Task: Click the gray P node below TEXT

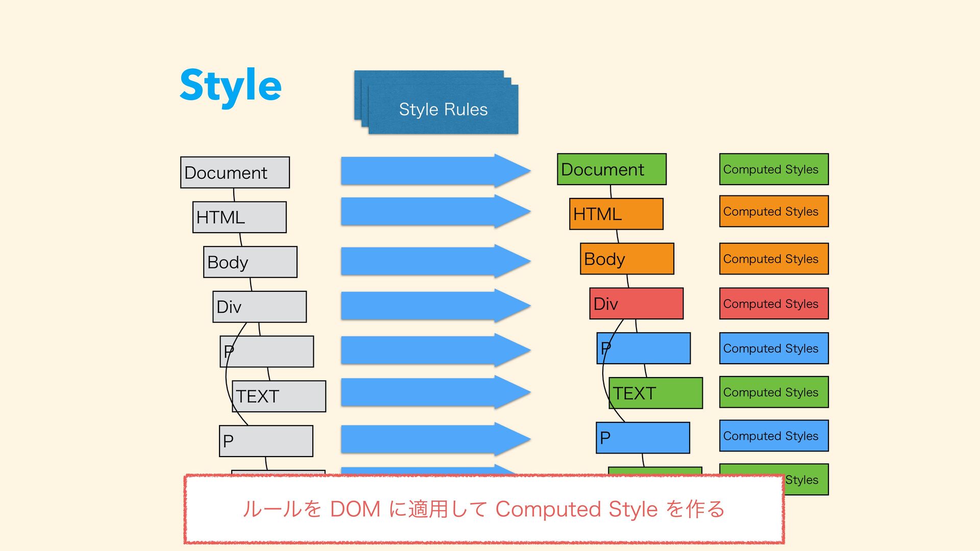Action: point(266,441)
